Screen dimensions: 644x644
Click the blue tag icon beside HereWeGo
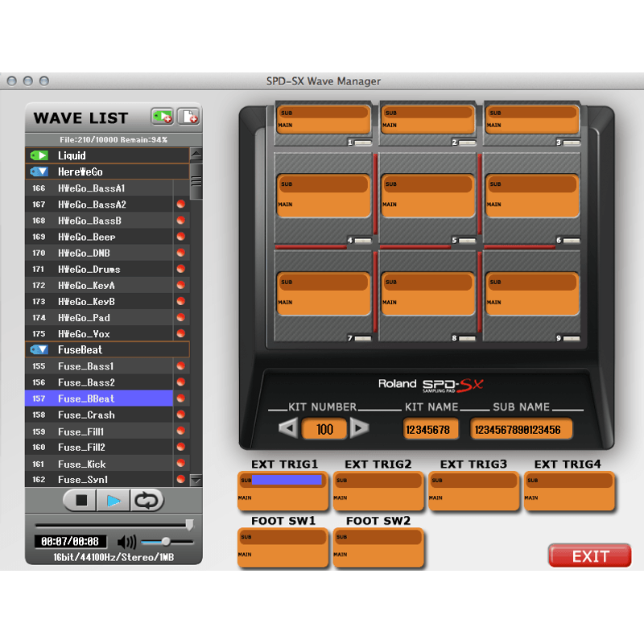click(39, 171)
